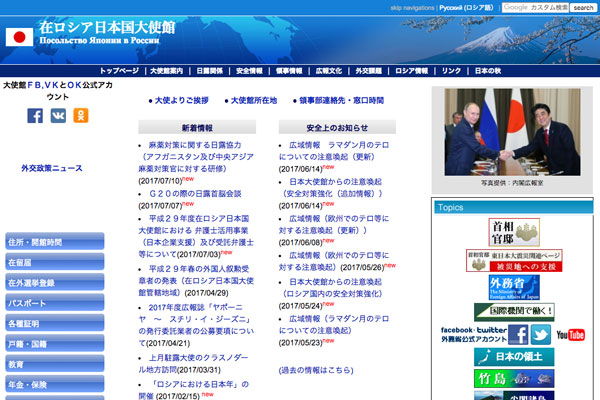Select トップページ in the navigation bar
This screenshot has width=600, height=400.
coord(120,71)
